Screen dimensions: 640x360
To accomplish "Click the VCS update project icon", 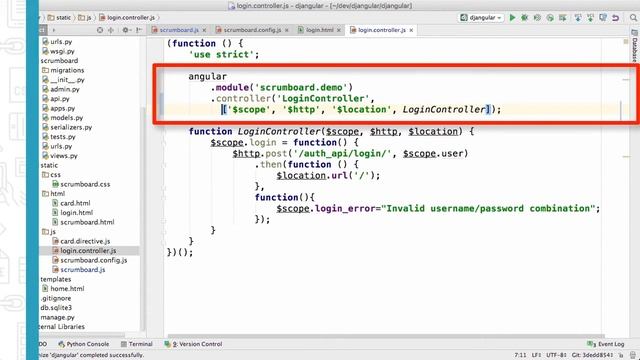I will (578, 18).
